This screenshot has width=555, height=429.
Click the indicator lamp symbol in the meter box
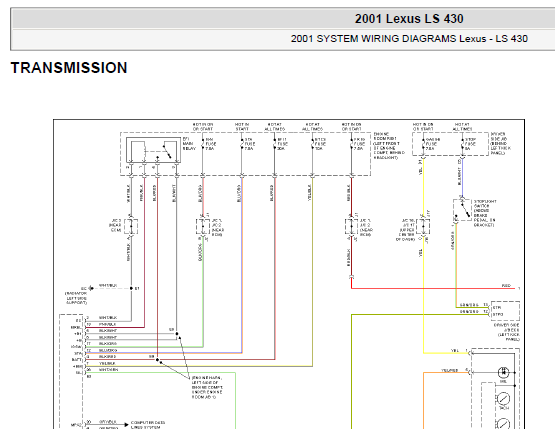(x=503, y=372)
